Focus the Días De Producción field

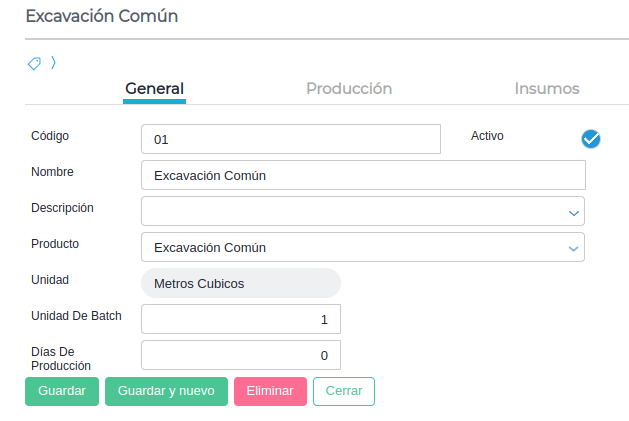tap(240, 355)
